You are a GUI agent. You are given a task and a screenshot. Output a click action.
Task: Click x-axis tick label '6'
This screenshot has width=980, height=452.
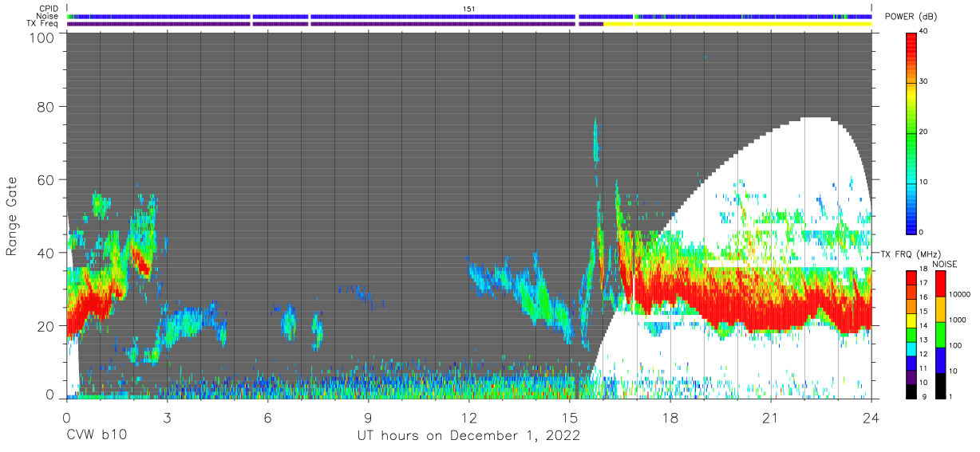click(x=267, y=417)
